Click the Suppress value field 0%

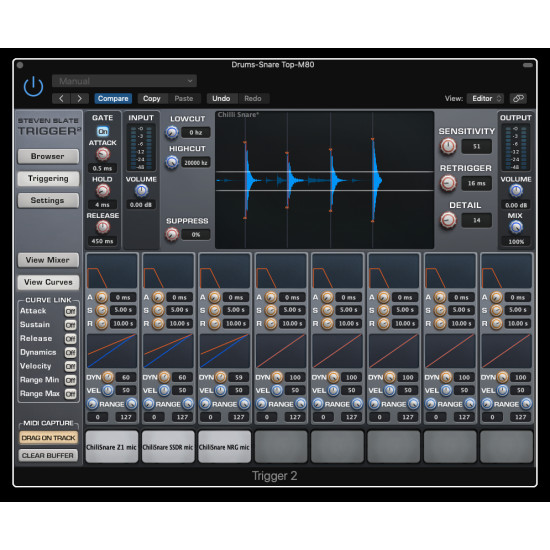tap(196, 234)
